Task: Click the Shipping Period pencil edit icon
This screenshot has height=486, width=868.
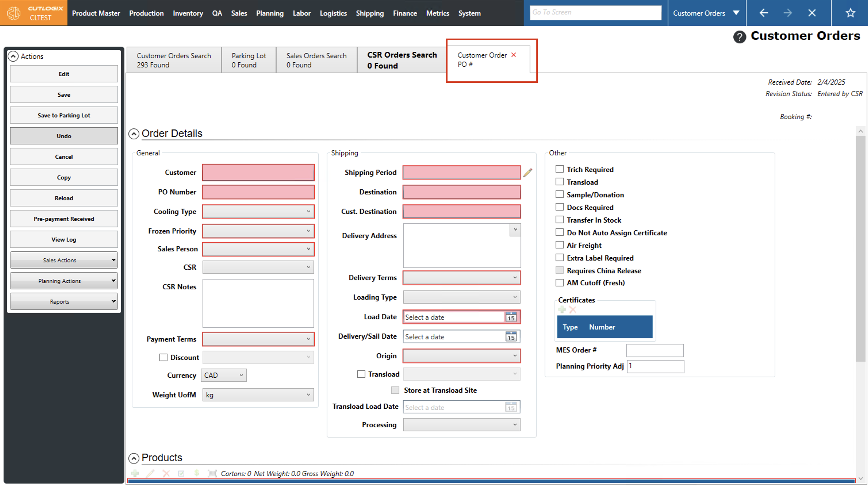Action: click(x=528, y=173)
